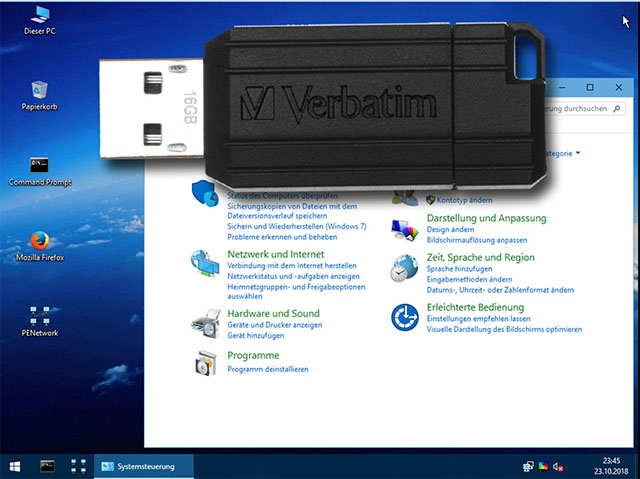
Task: Click Kontotyp ändern link
Action: pos(464,200)
